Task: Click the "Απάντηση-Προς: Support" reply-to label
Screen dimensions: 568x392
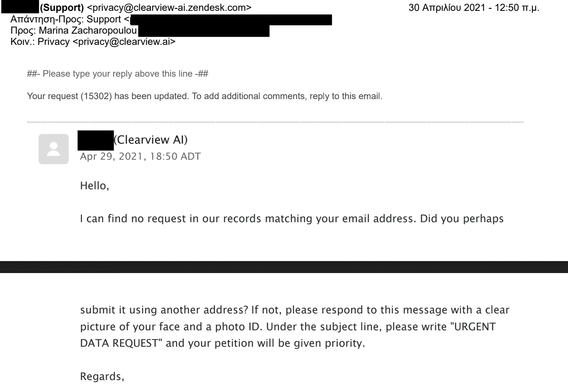Action: point(66,19)
